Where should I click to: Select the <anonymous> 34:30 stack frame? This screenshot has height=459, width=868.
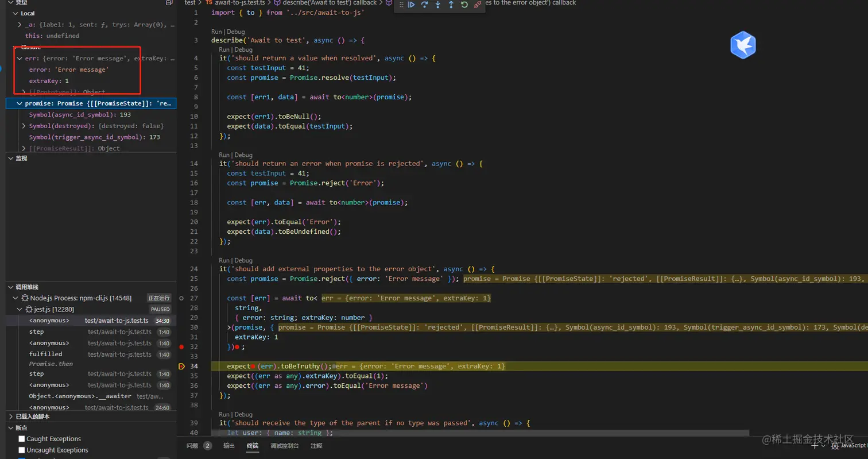91,321
